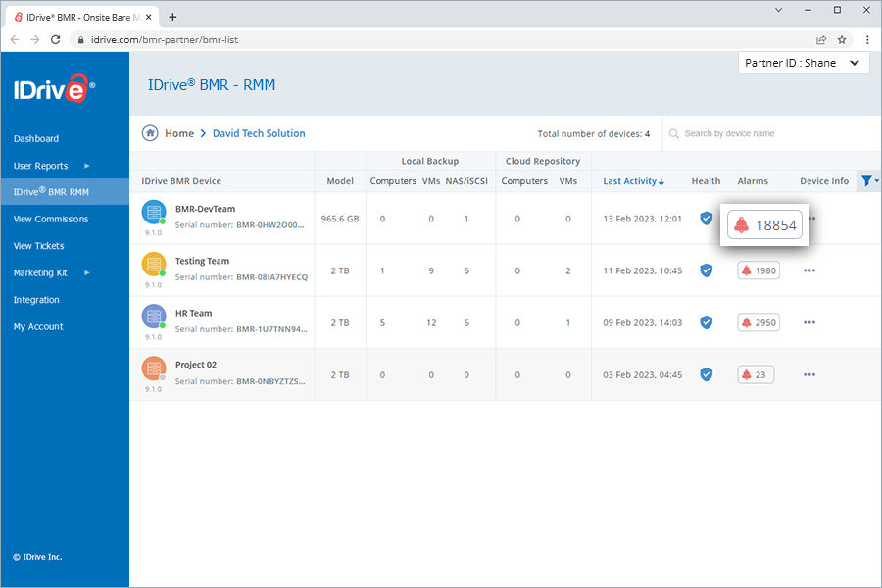
Task: Open Integration in sidebar
Action: tap(36, 300)
